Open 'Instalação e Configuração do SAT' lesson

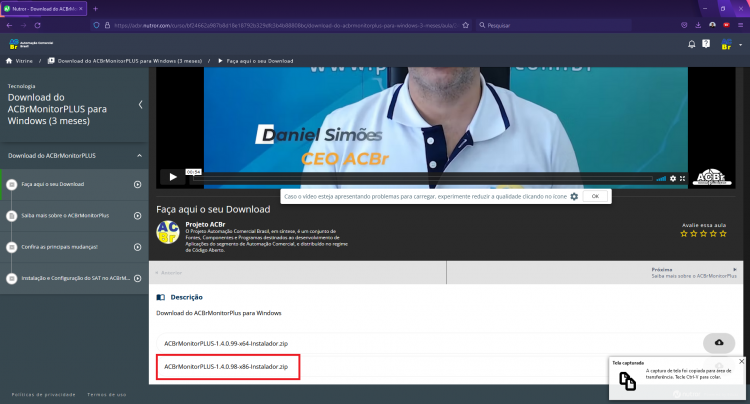pyautogui.click(x=76, y=278)
